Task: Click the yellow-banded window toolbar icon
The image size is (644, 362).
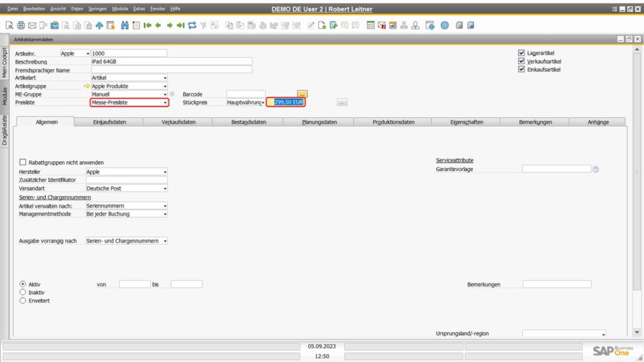Action: [393, 25]
